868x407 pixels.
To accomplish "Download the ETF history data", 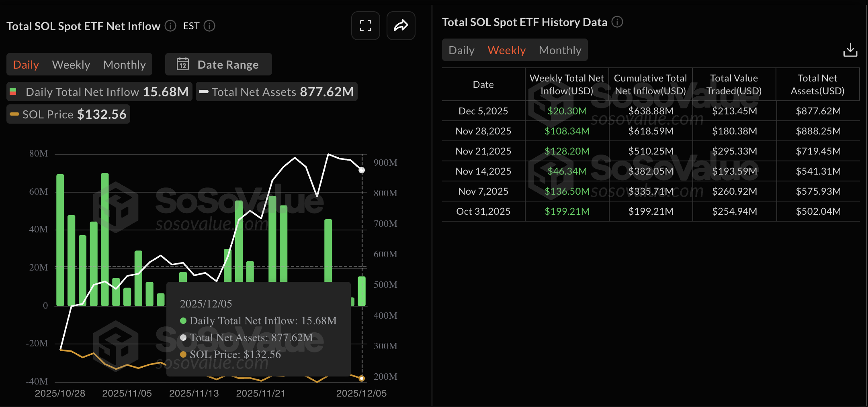I will pyautogui.click(x=850, y=50).
